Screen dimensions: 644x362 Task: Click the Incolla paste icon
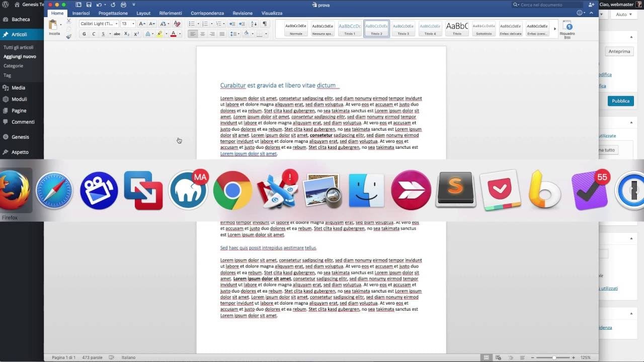53,25
